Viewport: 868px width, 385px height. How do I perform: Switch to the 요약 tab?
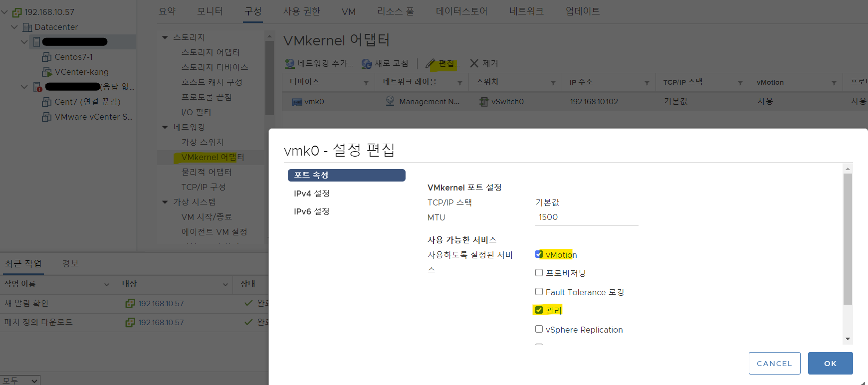tap(167, 11)
